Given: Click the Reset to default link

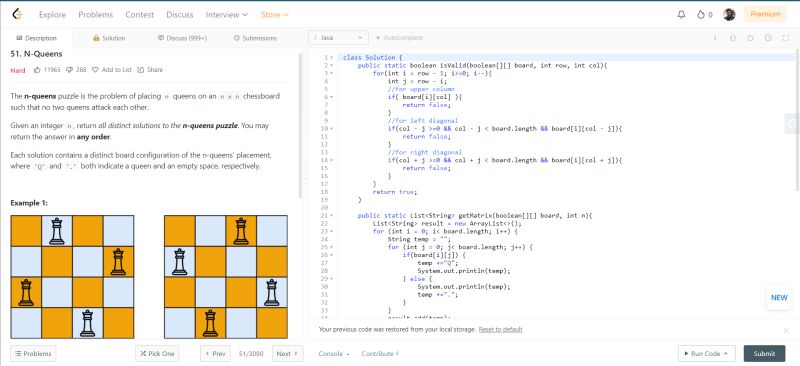Looking at the screenshot, I should click(500, 330).
